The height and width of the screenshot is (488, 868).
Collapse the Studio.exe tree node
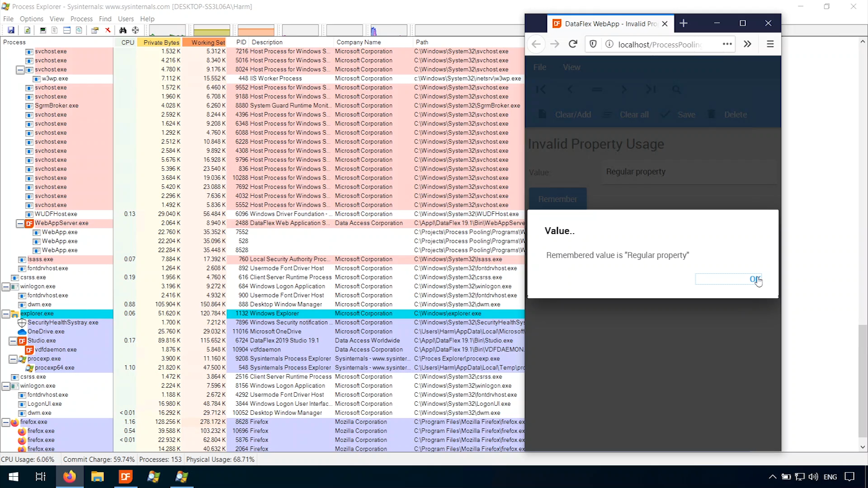tap(13, 341)
